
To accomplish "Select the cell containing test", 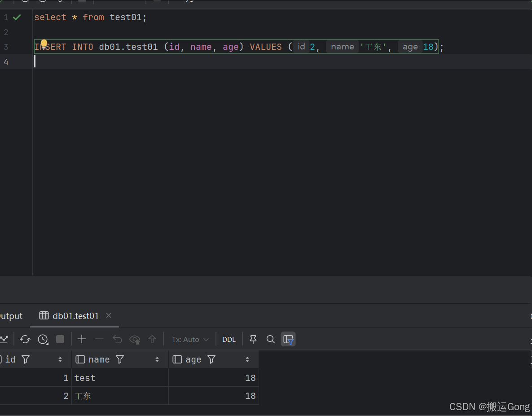I will 120,378.
